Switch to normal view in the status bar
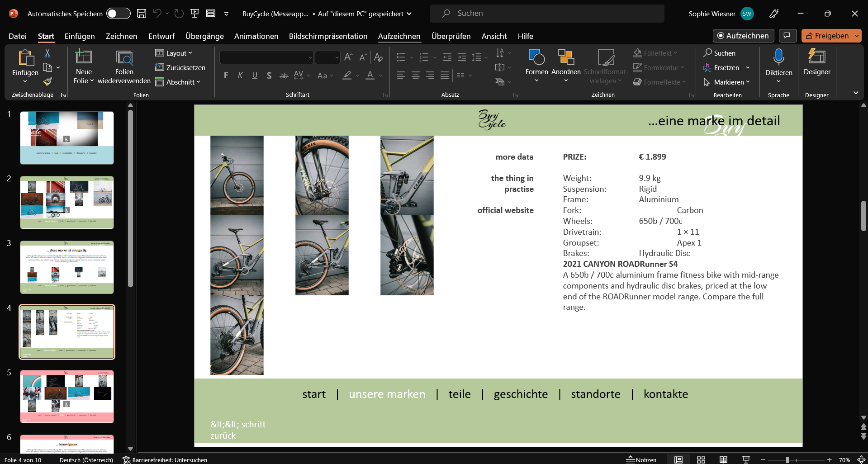This screenshot has width=868, height=464. (678, 459)
